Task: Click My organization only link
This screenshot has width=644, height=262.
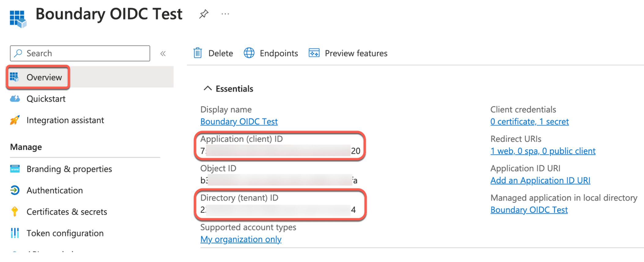Action: 241,239
